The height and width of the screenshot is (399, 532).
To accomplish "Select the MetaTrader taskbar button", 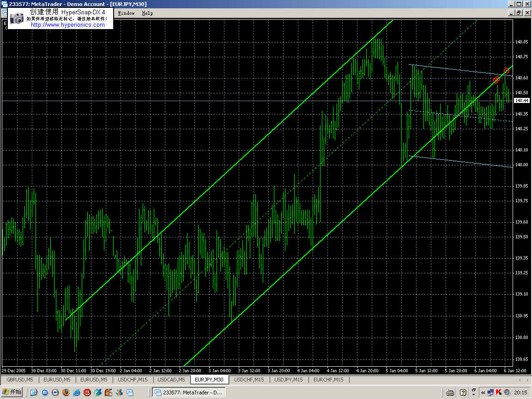I will point(188,393).
